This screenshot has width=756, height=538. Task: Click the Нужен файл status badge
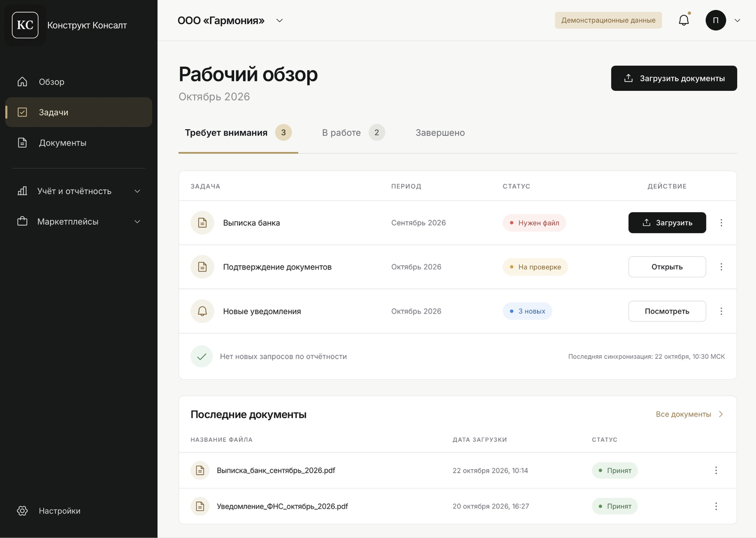point(534,223)
